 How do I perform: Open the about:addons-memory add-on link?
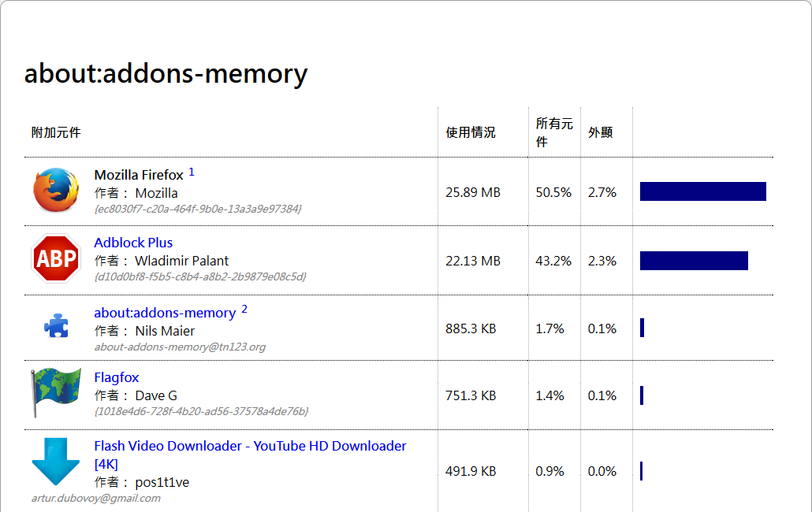coord(165,313)
